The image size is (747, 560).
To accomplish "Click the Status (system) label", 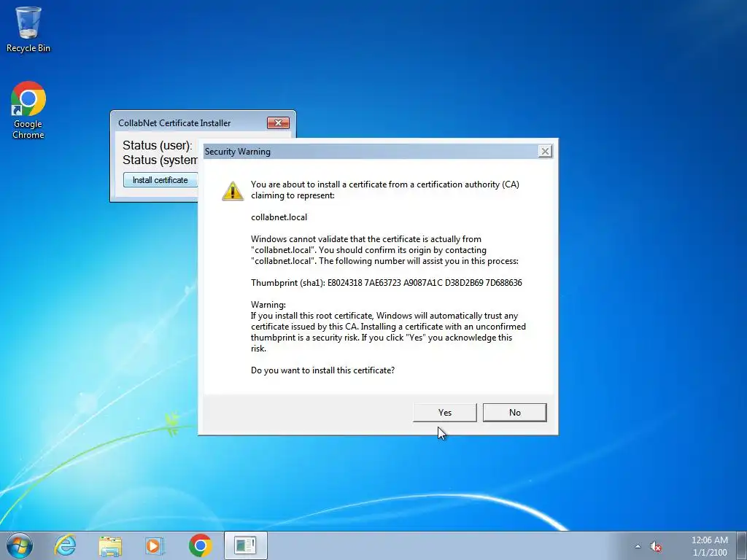I will pyautogui.click(x=160, y=160).
